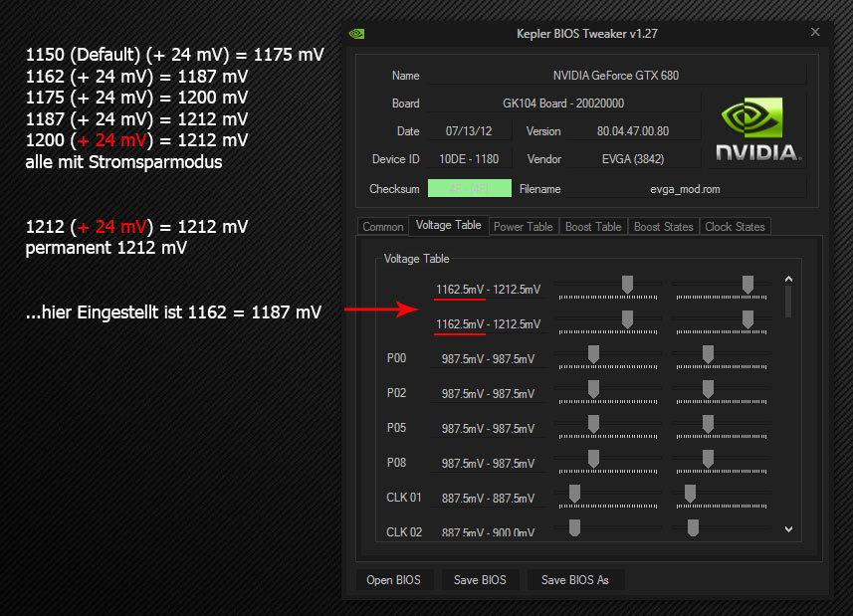Click the Date field 07/13/12
The height and width of the screenshot is (616, 853).
tap(469, 131)
